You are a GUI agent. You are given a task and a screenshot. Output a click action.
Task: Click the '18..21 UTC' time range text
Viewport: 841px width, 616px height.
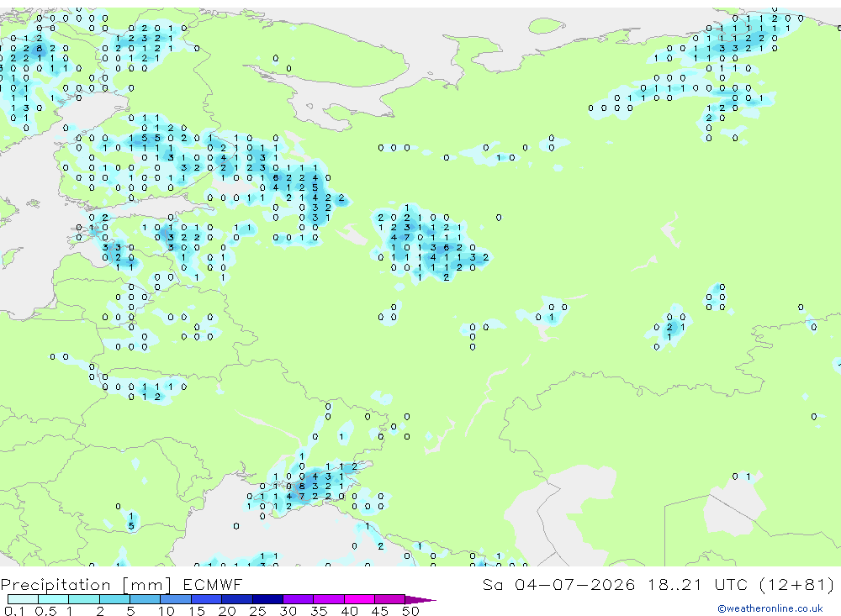tap(697, 584)
